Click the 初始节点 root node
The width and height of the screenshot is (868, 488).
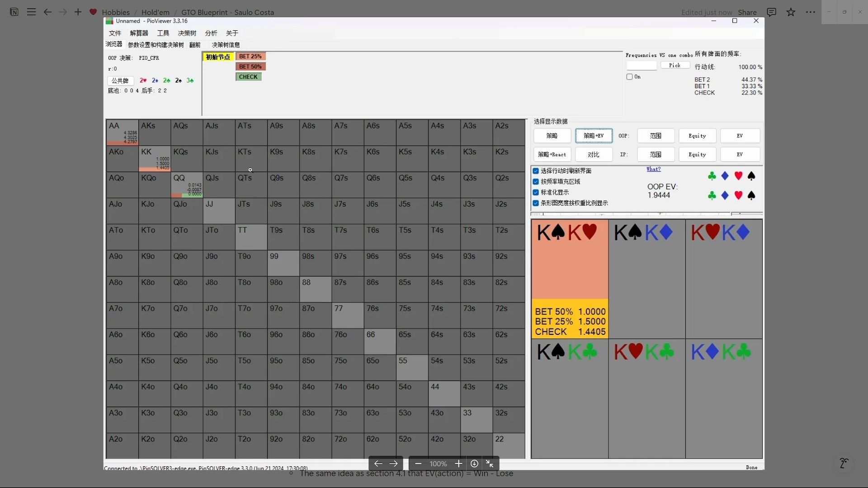[x=218, y=57]
